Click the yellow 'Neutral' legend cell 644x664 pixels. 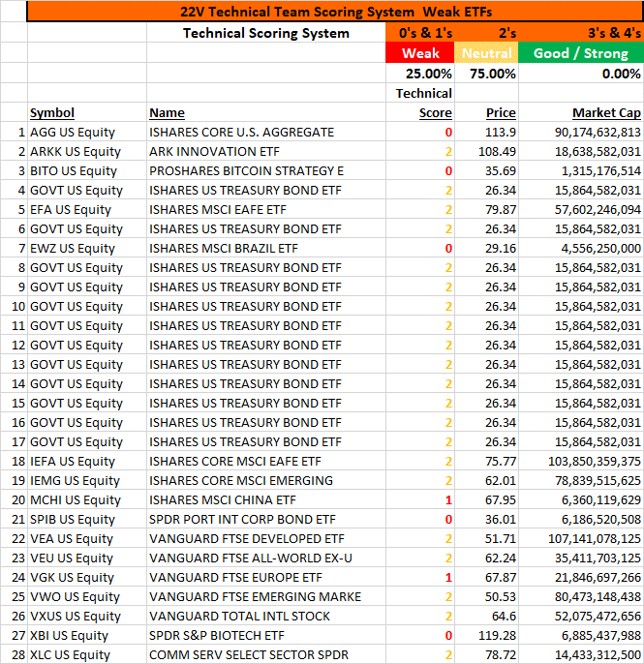pyautogui.click(x=486, y=53)
